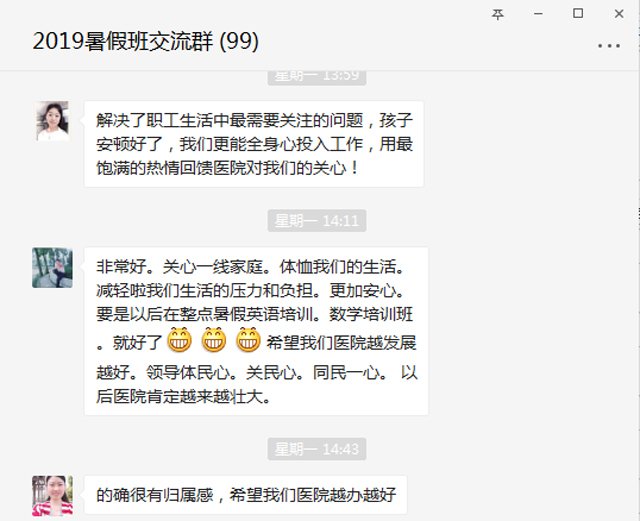This screenshot has height=521, width=640.
Task: View profile of sender with outdoor avatar
Action: click(x=52, y=267)
